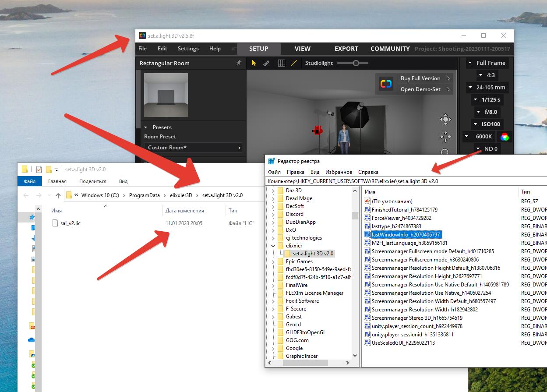Screen dimensions: 547x392
Task: Switch to the VIEW tab
Action: (303, 49)
